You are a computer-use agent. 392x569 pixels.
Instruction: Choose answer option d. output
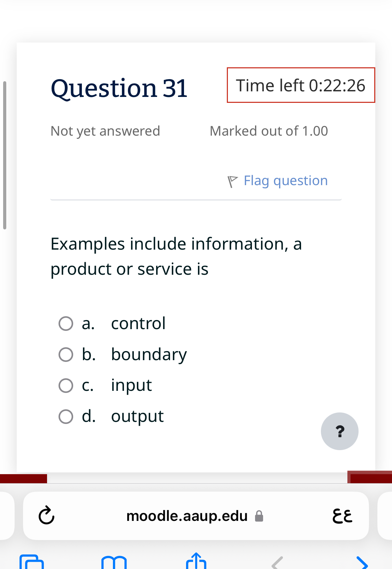point(66,416)
